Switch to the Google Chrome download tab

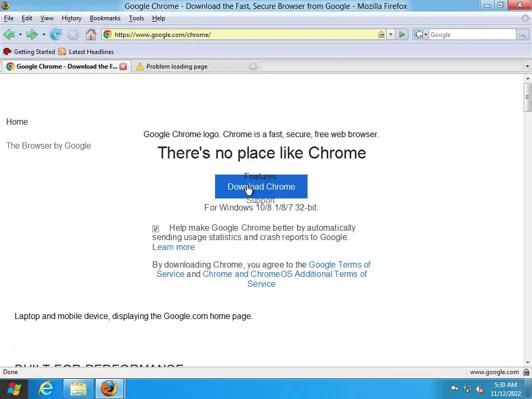pos(66,66)
